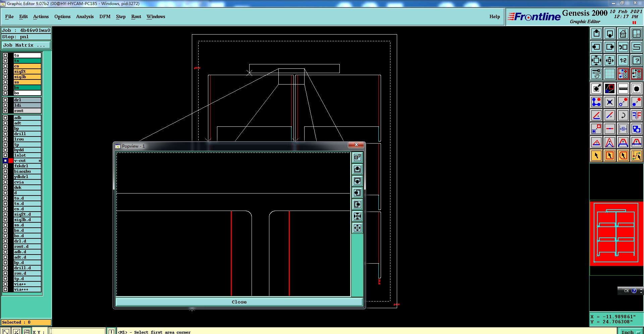Select the ruler measure tool

623,89
